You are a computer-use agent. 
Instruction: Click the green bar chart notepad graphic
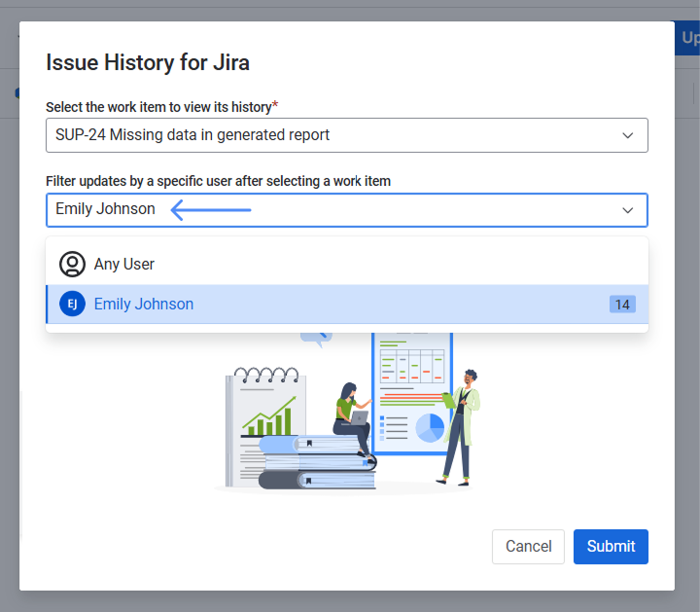coord(264,409)
